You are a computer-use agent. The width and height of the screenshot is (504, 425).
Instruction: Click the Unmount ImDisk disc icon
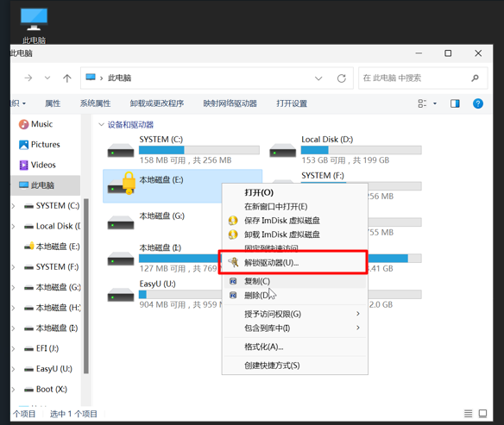[233, 234]
